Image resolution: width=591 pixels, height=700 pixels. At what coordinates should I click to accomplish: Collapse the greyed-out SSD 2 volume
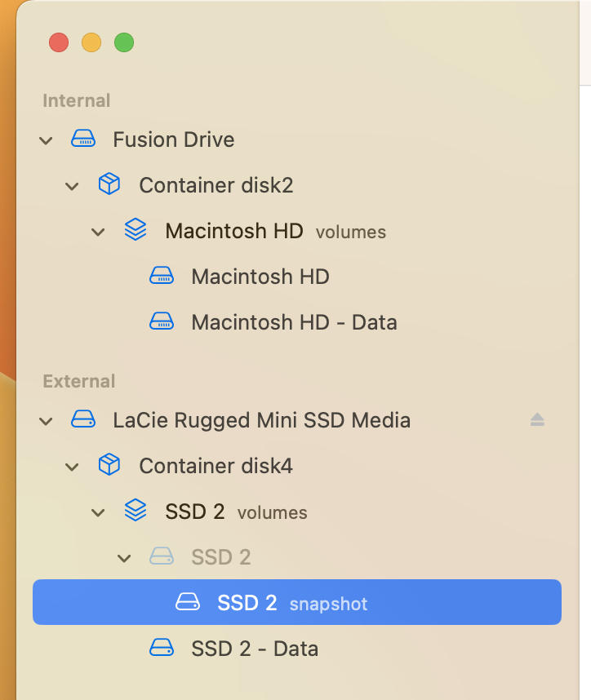tap(125, 558)
